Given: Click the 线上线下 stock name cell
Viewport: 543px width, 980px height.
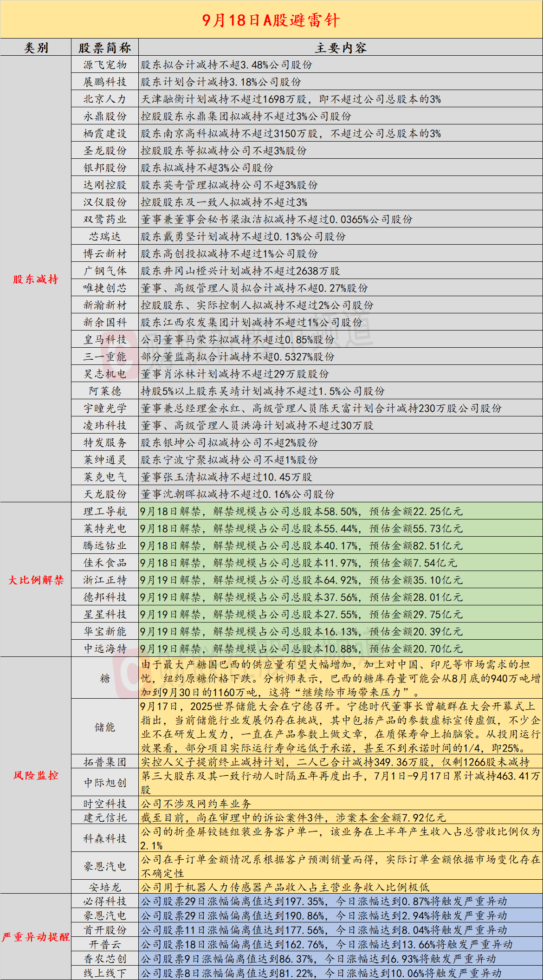Looking at the screenshot, I should point(105,973).
